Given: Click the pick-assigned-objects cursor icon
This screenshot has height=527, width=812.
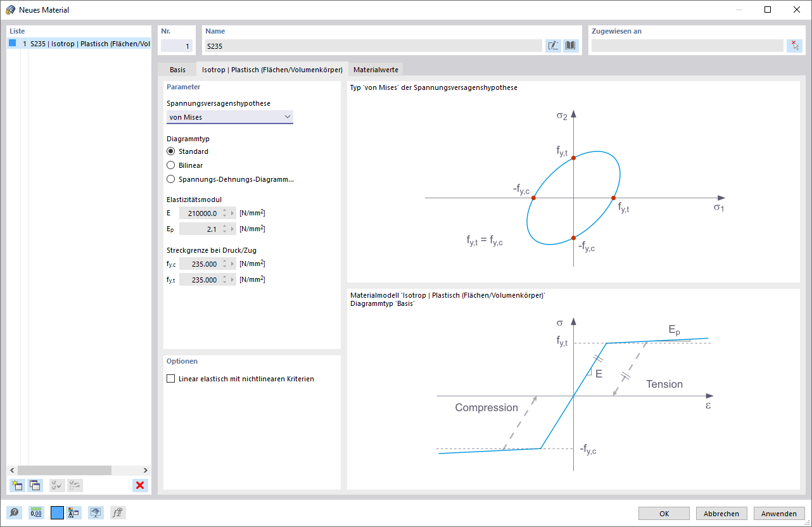Looking at the screenshot, I should [795, 46].
